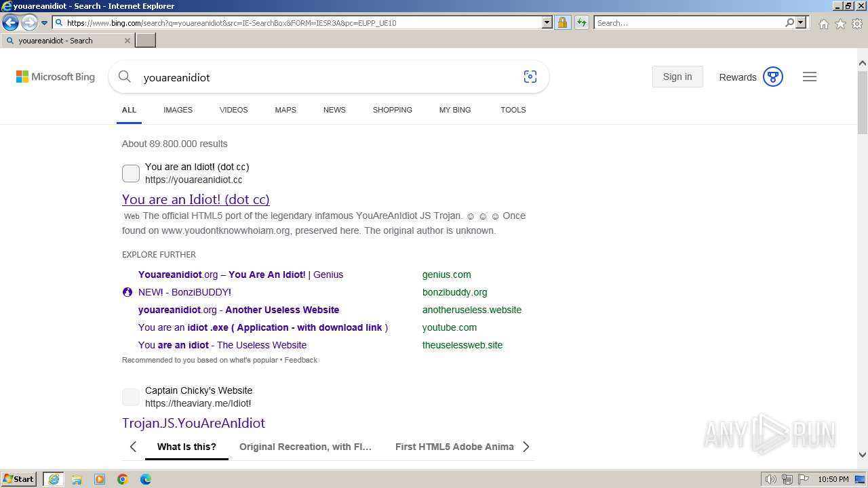
Task: Click the BonziBUDDY result icon
Action: pos(127,292)
